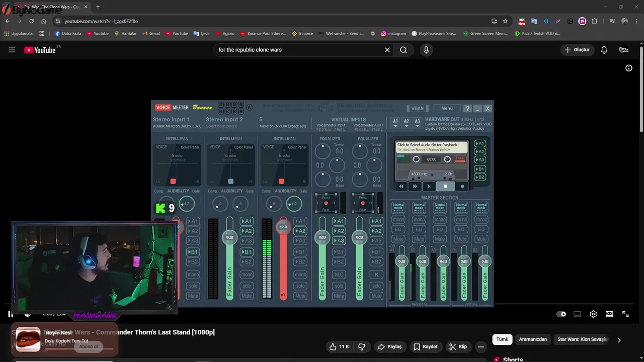This screenshot has width=644, height=362.
Task: Click Stereo Input 2 fader knob
Action: [x=229, y=237]
